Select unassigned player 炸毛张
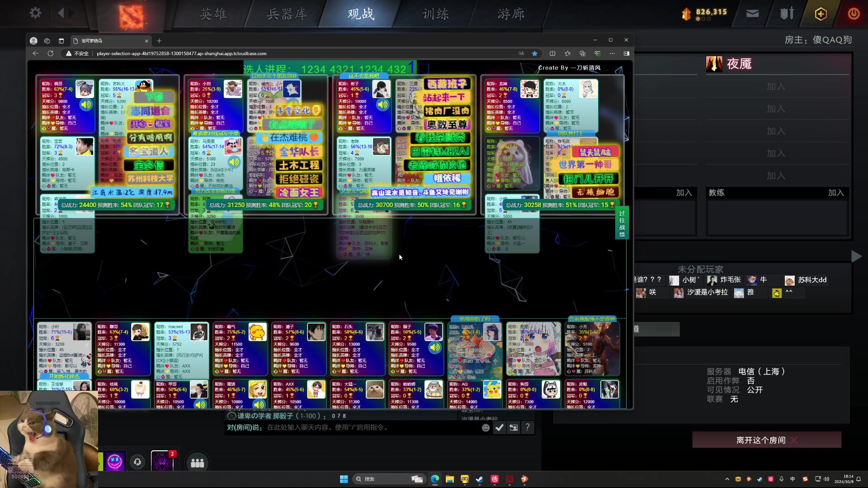Image resolution: width=868 pixels, height=488 pixels. coord(724,280)
